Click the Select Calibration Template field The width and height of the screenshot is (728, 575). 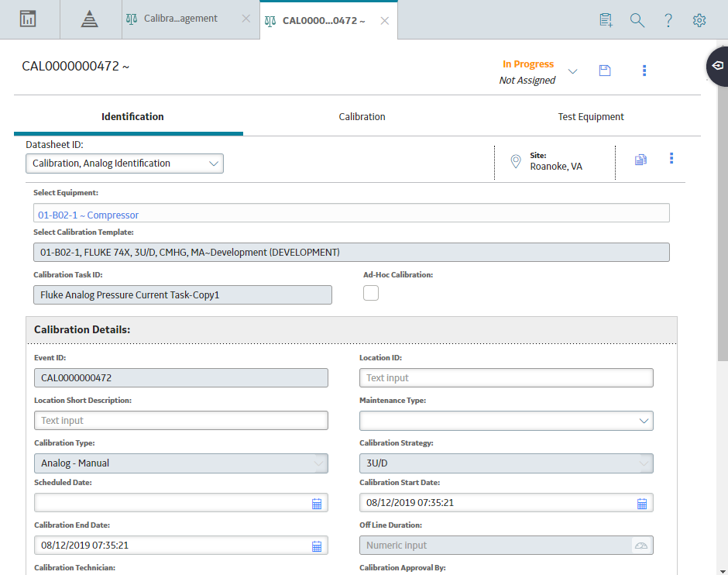click(352, 252)
